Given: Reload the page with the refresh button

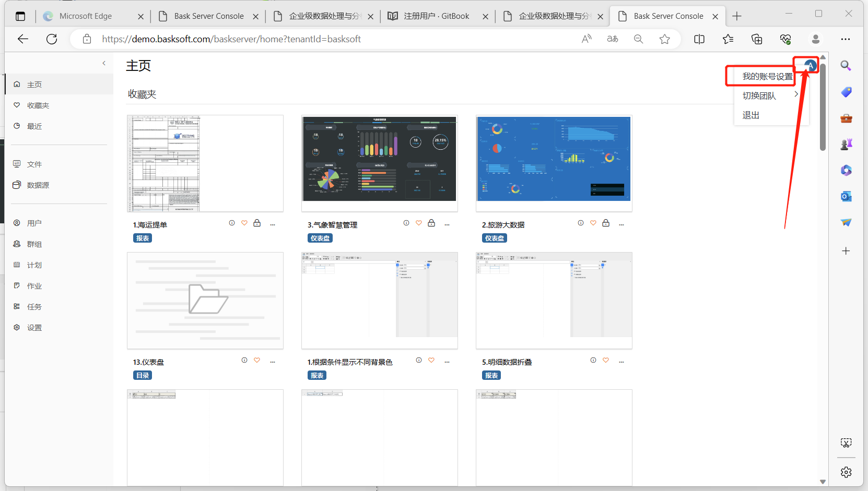Looking at the screenshot, I should pyautogui.click(x=52, y=39).
